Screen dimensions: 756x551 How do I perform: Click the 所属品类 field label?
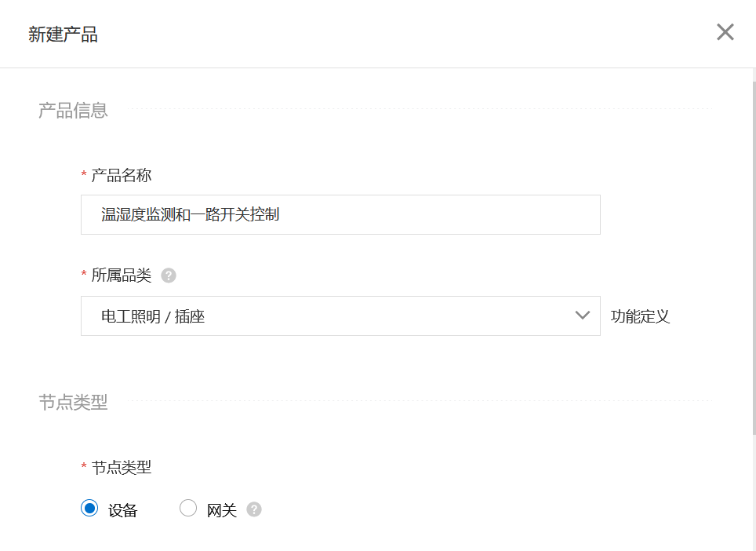pos(121,275)
